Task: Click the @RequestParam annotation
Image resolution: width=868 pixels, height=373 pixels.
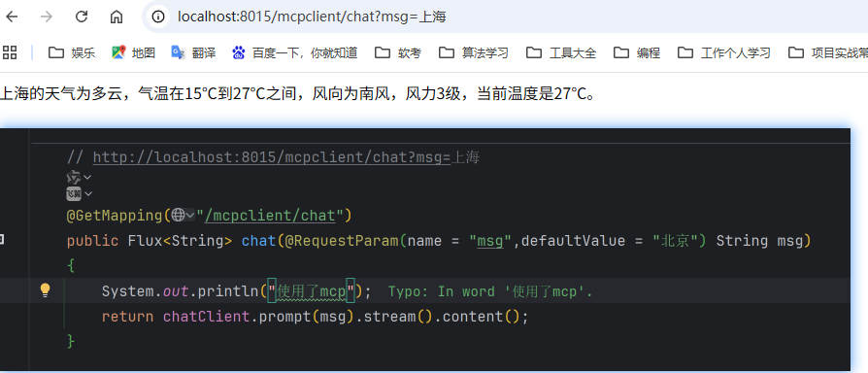Action: (x=342, y=241)
